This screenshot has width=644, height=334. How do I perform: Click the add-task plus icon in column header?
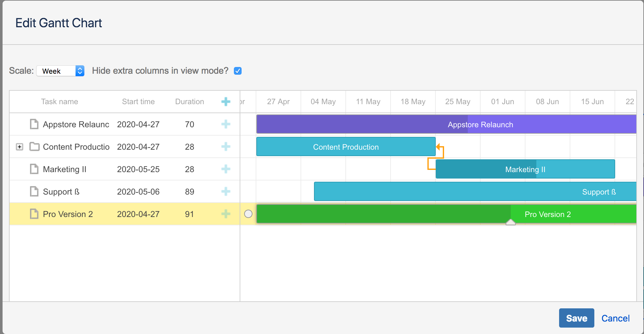point(226,102)
